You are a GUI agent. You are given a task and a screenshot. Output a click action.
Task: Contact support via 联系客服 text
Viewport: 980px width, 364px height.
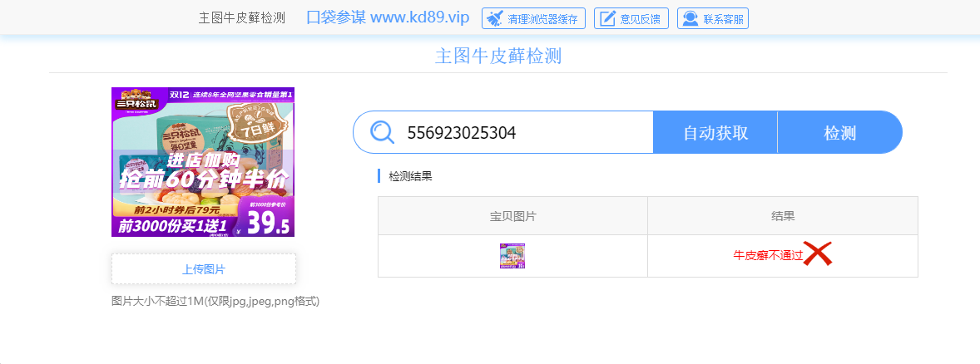coord(724,19)
